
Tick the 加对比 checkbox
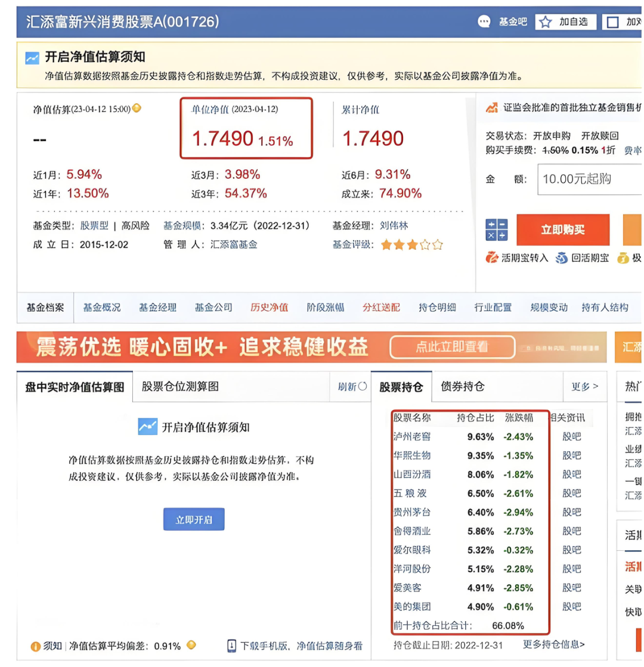point(612,23)
